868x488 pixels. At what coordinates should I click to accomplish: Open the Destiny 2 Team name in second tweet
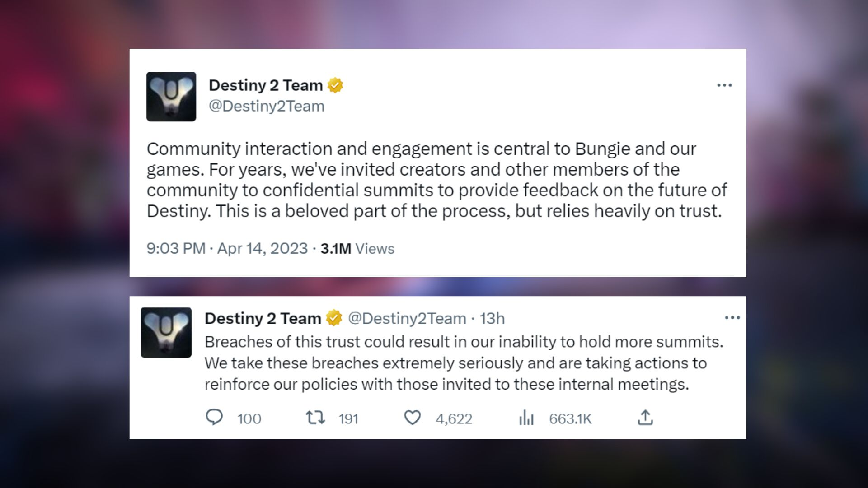click(x=263, y=318)
